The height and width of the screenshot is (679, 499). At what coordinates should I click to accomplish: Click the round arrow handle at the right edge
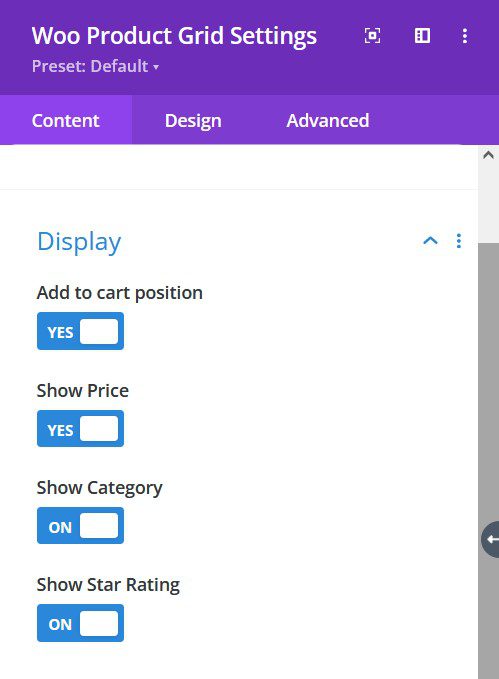tap(490, 540)
